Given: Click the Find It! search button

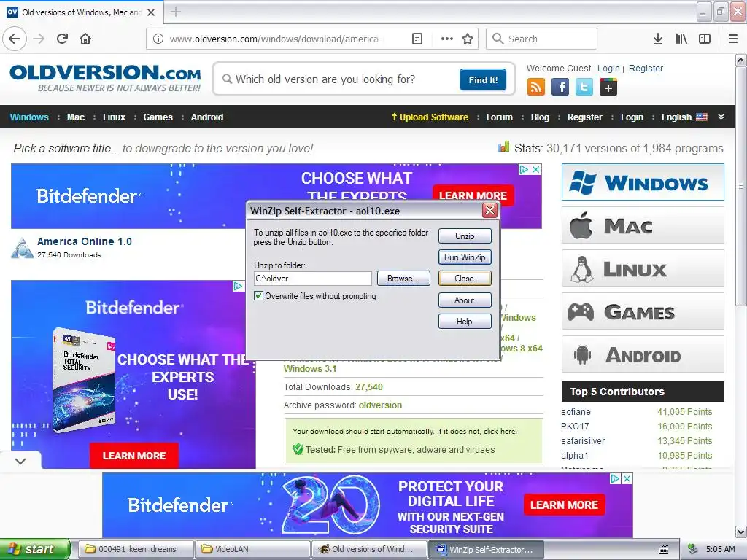Looking at the screenshot, I should (483, 80).
